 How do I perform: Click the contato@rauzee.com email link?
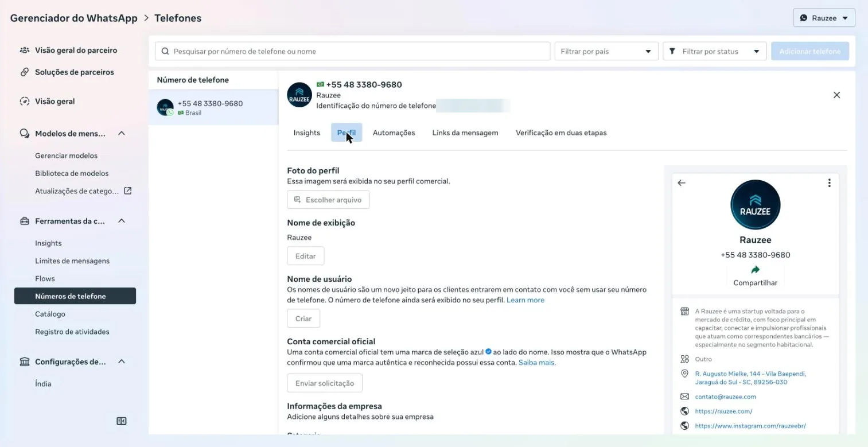tap(726, 397)
